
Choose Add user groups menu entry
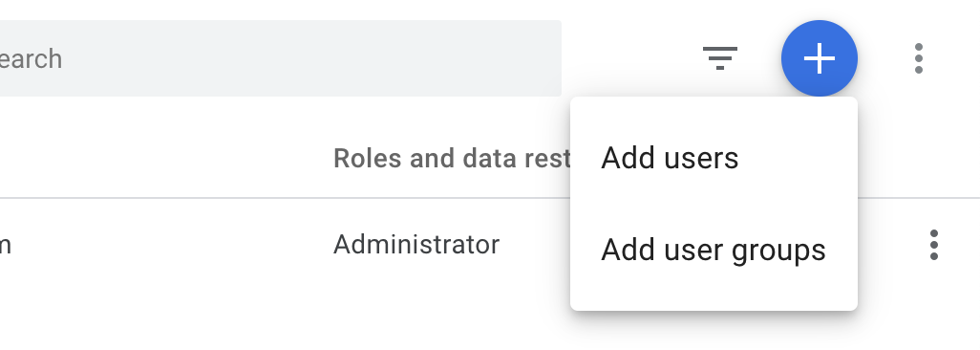714,250
